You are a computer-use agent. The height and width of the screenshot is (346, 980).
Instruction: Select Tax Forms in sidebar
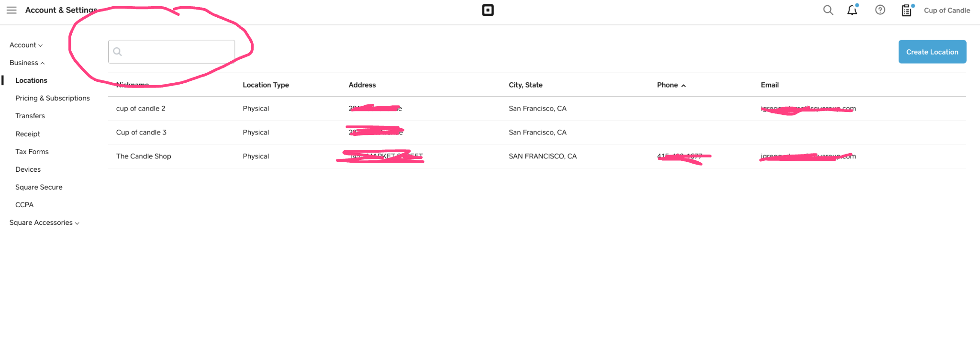pyautogui.click(x=32, y=152)
